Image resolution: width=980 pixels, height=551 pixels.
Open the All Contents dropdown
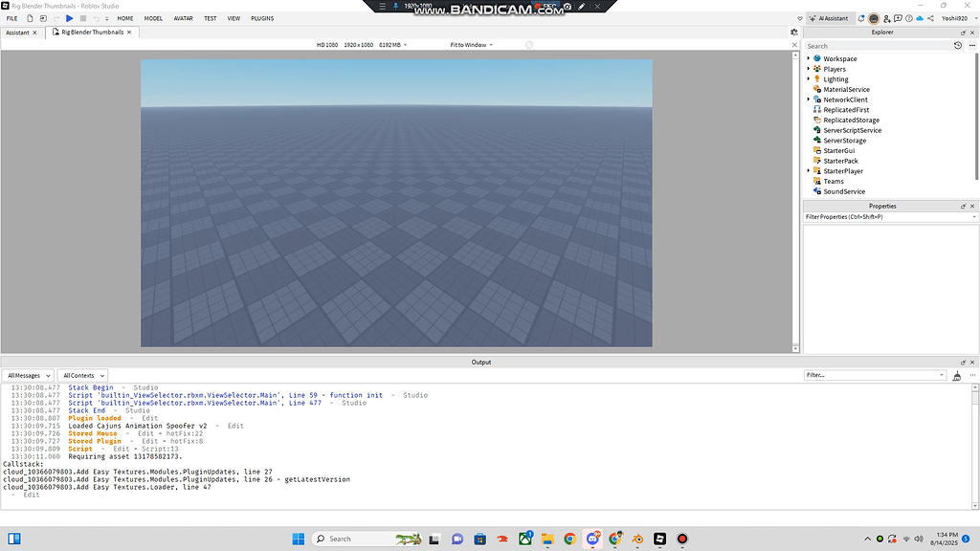(82, 375)
